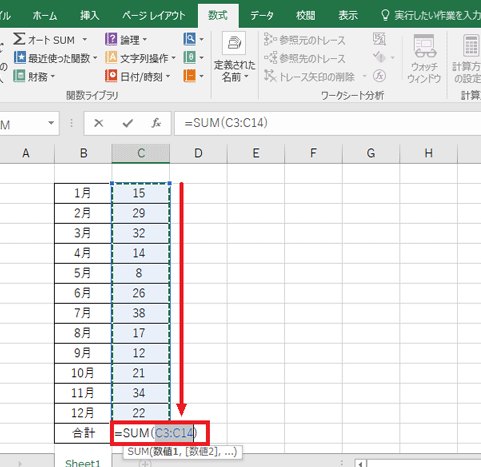Expand Defined Names (定義された名前) menu
The height and width of the screenshot is (467, 481).
pos(234,58)
